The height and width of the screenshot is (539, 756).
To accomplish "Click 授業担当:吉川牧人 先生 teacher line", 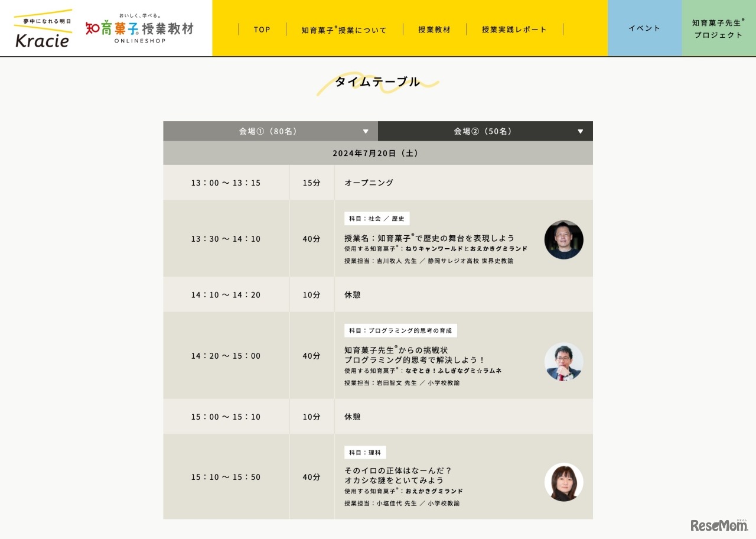I will point(429,261).
